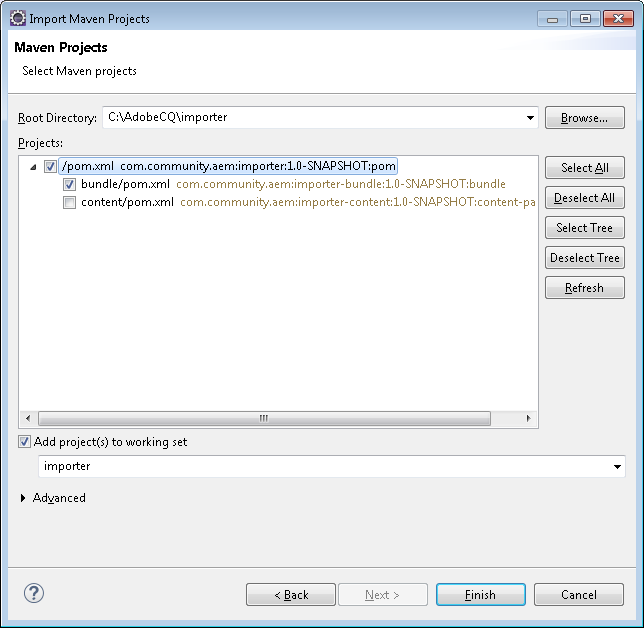The image size is (644, 628).
Task: Select the bundle/pom.xml project row
Action: coord(293,184)
